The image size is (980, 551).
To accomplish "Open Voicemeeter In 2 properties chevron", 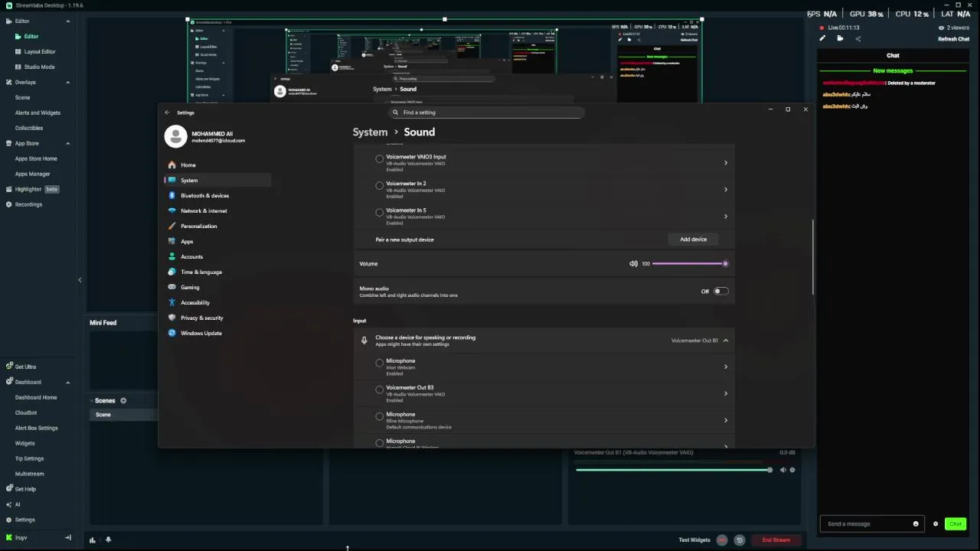I will click(726, 190).
